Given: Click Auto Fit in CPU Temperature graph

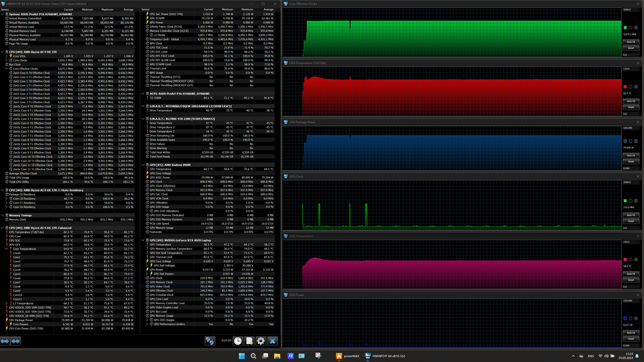Looking at the screenshot, I should point(631,101).
